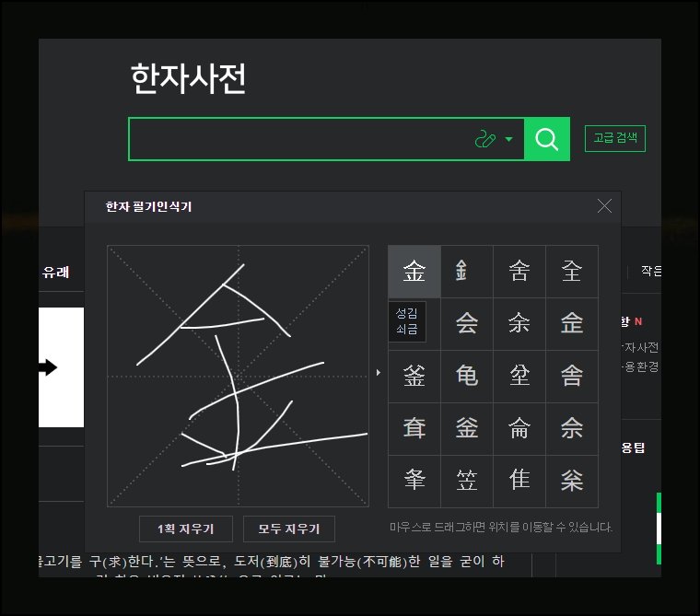Screen dimensions: 700x616
Task: Click the 모두 지우기 button
Action: coord(289,529)
